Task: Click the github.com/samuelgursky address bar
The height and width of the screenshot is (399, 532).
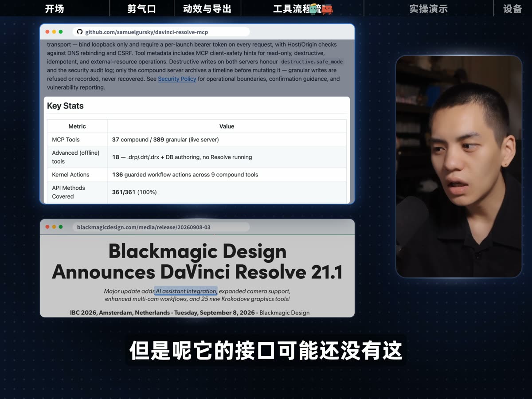Action: [x=161, y=32]
